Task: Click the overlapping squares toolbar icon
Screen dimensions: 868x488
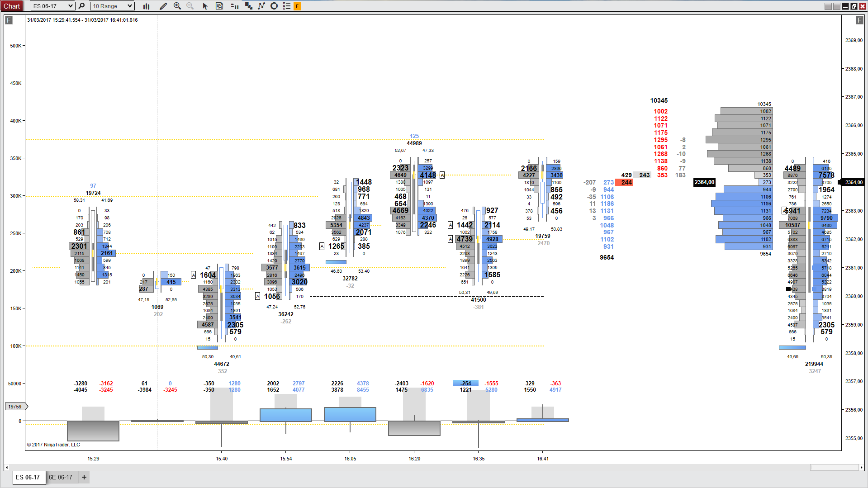Action: click(x=248, y=6)
